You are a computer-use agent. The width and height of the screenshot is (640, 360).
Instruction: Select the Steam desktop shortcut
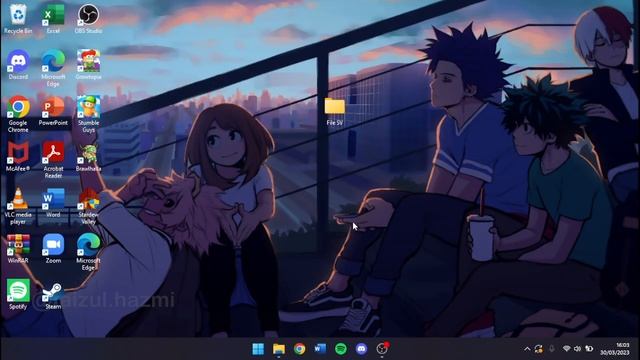coord(53,296)
